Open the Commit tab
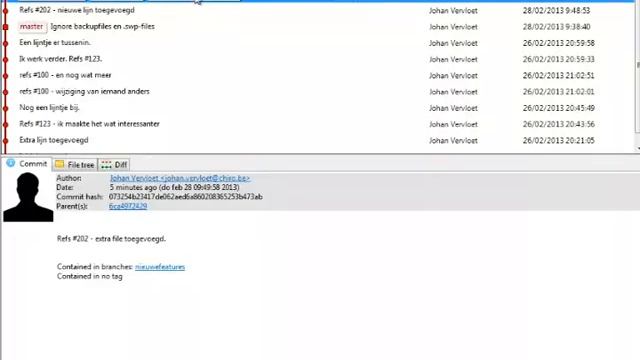640x360 pixels. point(27,164)
